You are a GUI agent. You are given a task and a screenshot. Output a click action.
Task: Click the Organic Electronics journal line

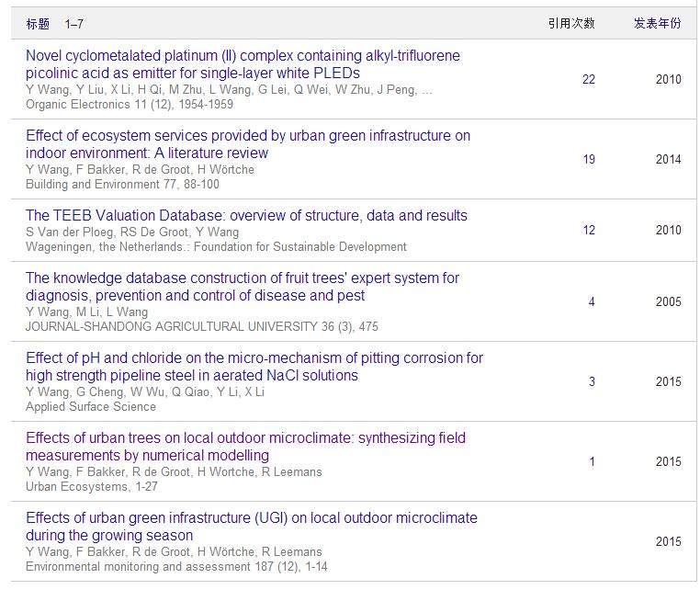pyautogui.click(x=130, y=105)
